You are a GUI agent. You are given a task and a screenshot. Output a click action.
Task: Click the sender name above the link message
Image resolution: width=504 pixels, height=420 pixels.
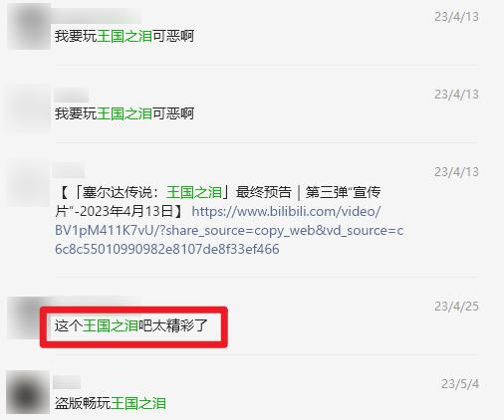[69, 170]
